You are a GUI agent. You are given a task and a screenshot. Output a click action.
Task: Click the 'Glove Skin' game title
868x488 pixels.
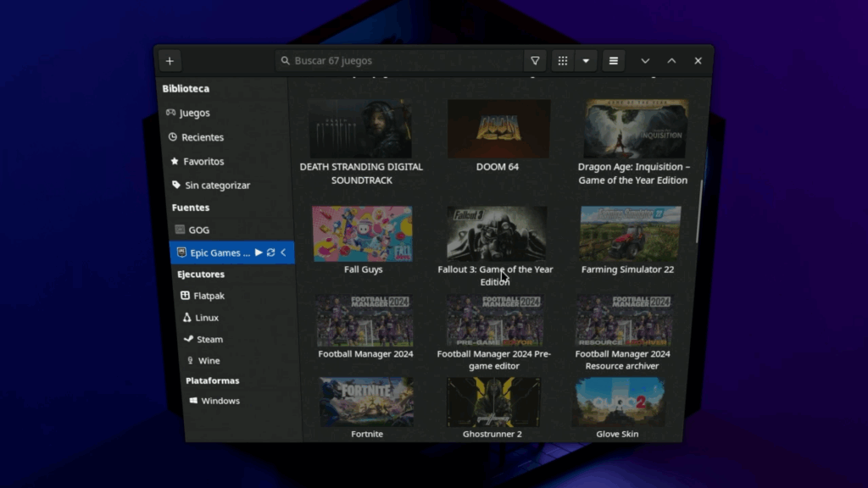(617, 435)
